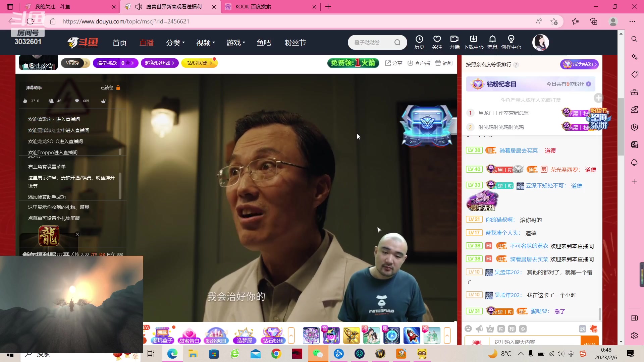Click the help question mark beside 按照亲密度等级排行

point(516,65)
